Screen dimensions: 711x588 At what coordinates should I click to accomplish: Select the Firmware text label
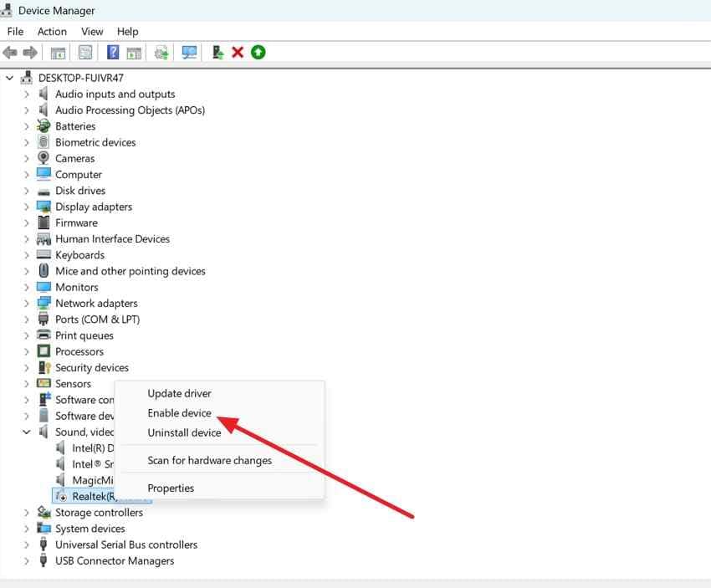pos(76,222)
